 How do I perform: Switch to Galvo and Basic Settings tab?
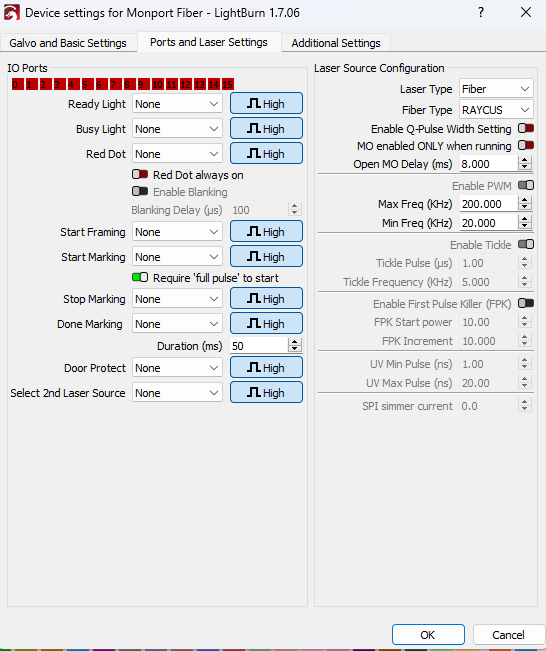[68, 43]
